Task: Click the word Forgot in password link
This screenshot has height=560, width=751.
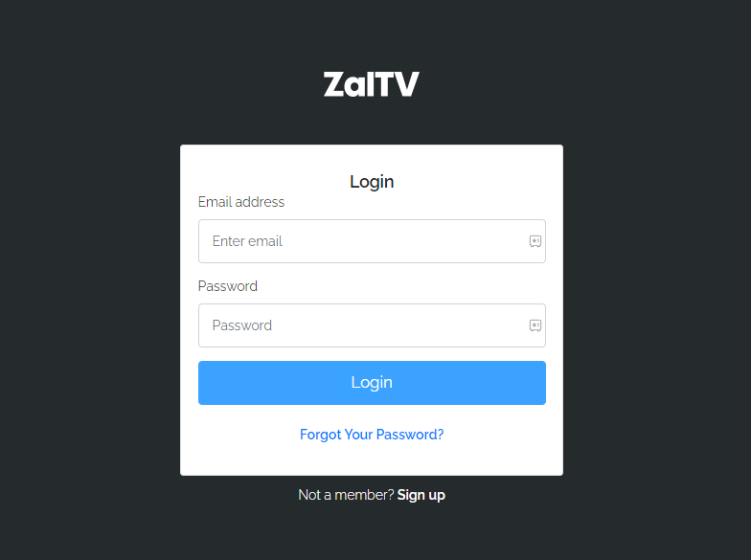Action: [320, 435]
